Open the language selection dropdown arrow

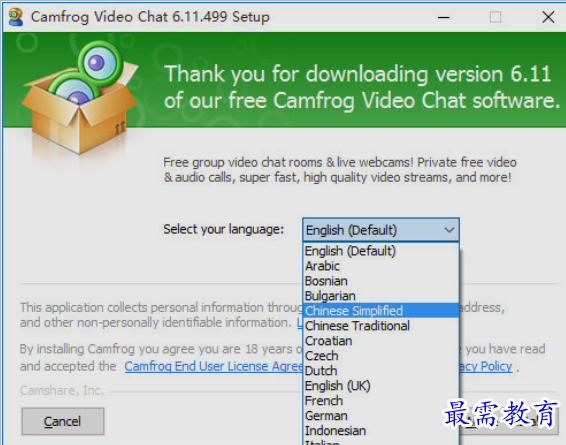click(449, 230)
